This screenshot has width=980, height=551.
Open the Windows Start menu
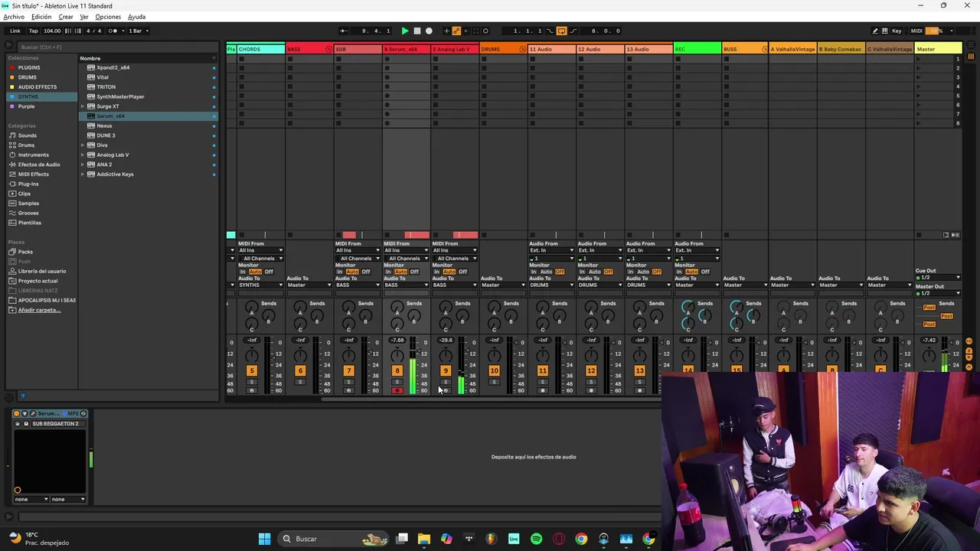tap(264, 539)
